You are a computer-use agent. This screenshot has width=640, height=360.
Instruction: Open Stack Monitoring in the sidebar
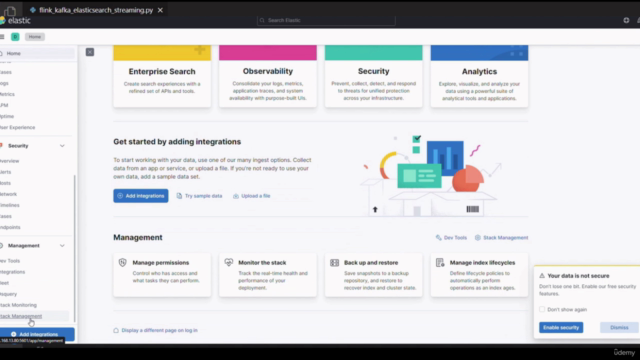pos(18,305)
